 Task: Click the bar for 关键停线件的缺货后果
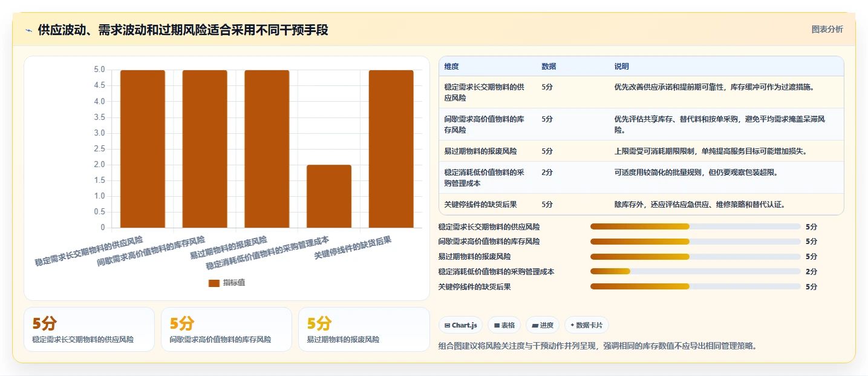pos(391,149)
